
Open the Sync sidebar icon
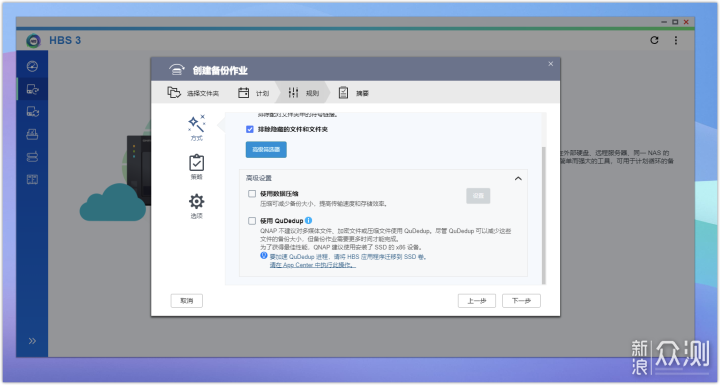(x=32, y=111)
